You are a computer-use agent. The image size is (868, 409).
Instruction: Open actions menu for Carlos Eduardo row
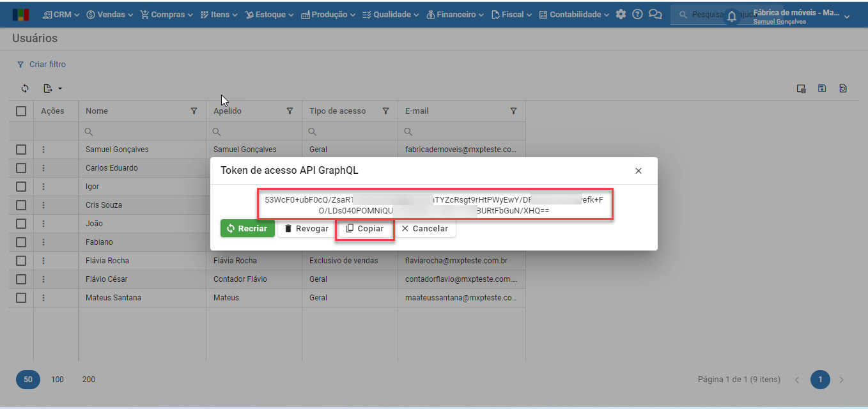[x=43, y=168]
